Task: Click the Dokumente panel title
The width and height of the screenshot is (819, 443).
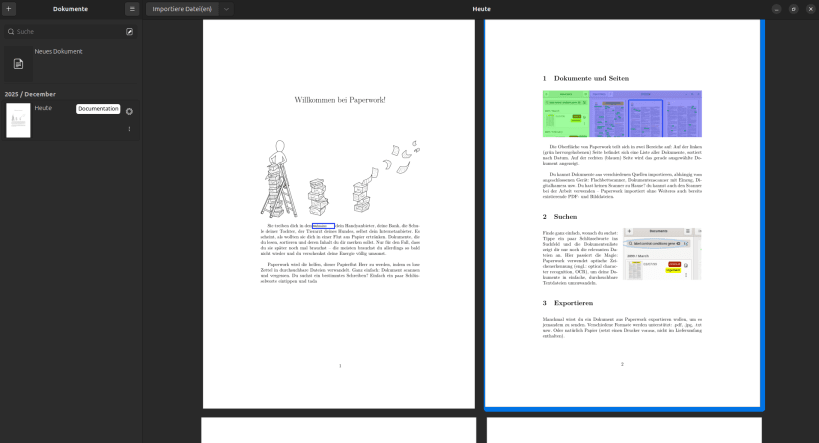Action: tap(70, 9)
